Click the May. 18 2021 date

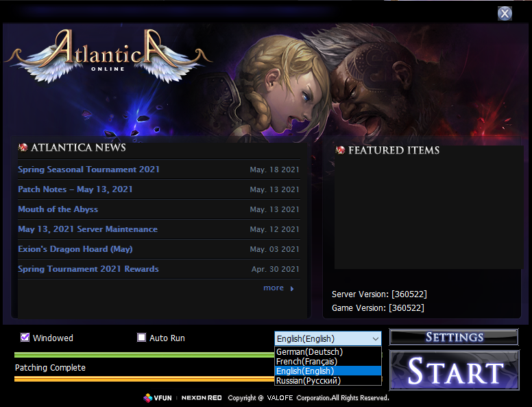point(274,170)
